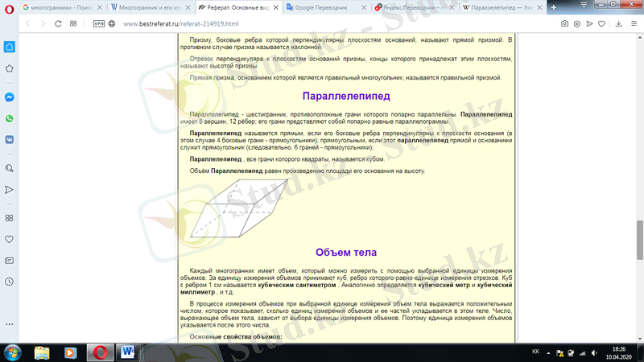The width and height of the screenshot is (644, 362).
Task: Open the heart icon in sidebar
Action: click(x=9, y=239)
